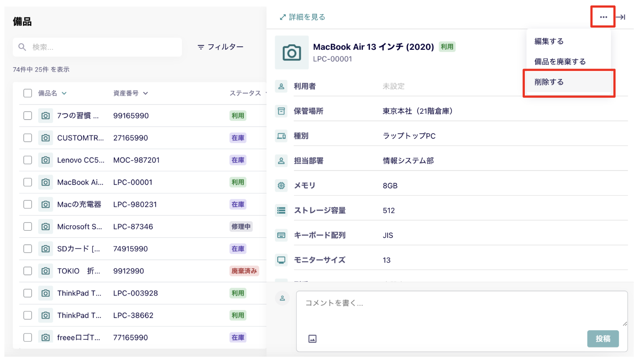The image size is (644, 362).
Task: Check the SDカード row checkbox
Action: 28,248
